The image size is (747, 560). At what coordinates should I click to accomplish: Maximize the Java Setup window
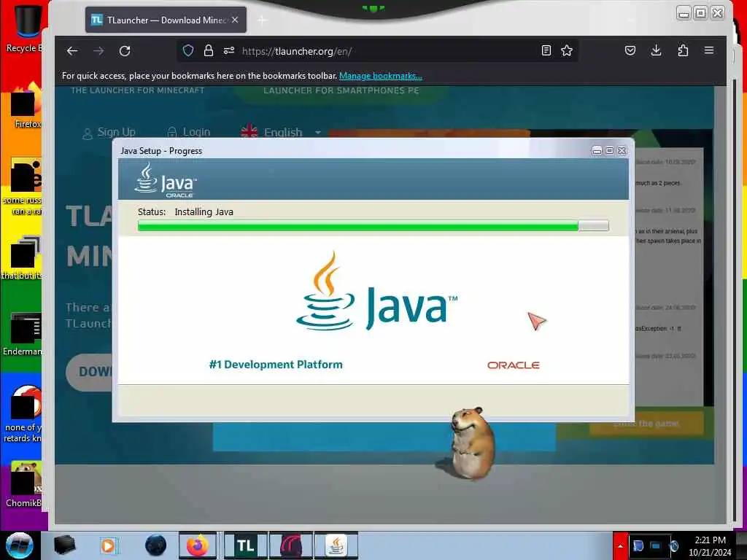pos(609,150)
